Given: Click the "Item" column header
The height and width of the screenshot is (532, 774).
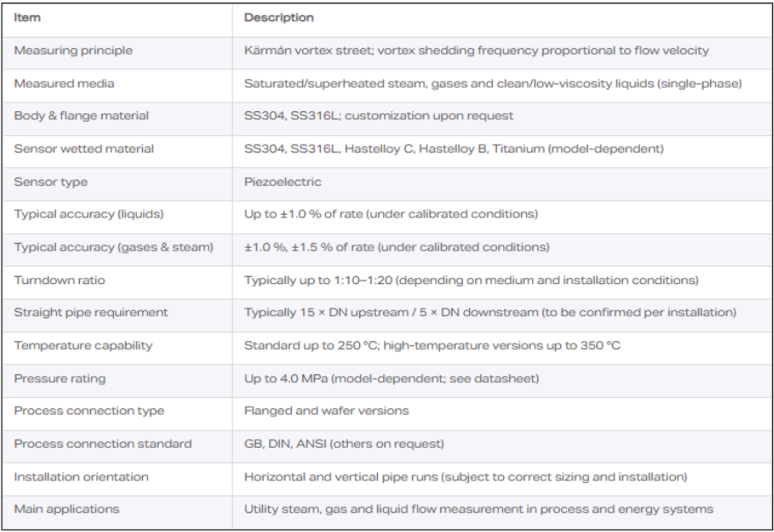Looking at the screenshot, I should pos(27,18).
